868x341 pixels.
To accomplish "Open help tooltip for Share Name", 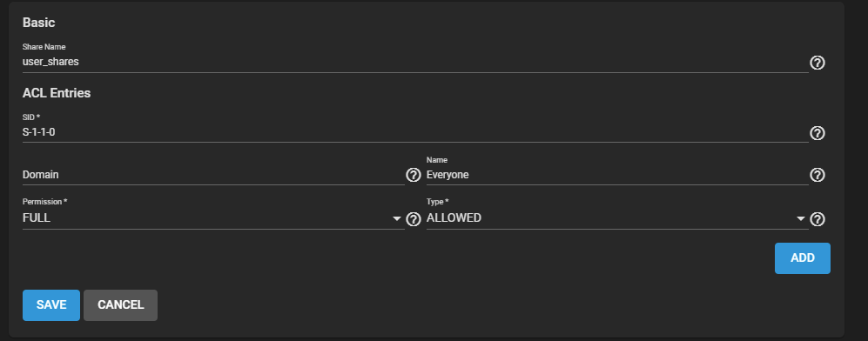I will click(x=818, y=63).
